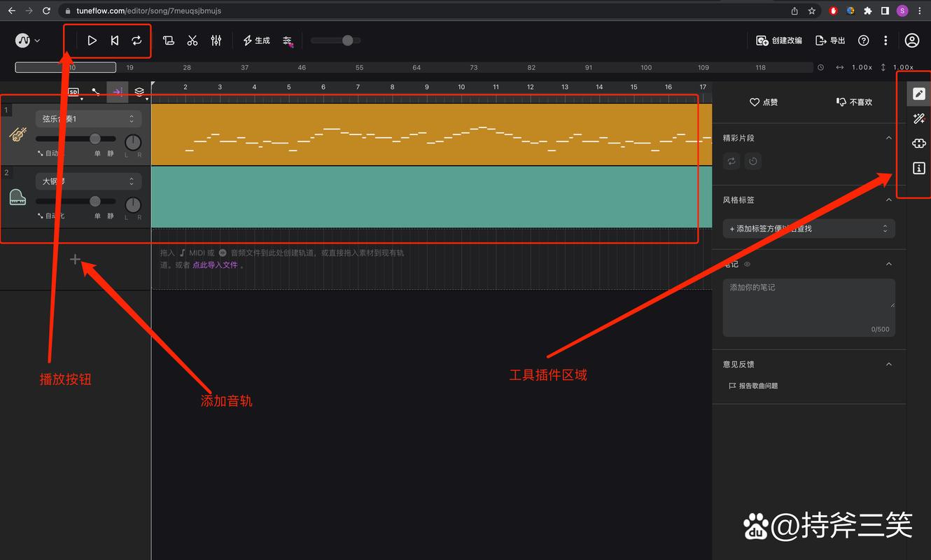Click the 点赞 like button
Screen dimensions: 931x560
coord(764,102)
